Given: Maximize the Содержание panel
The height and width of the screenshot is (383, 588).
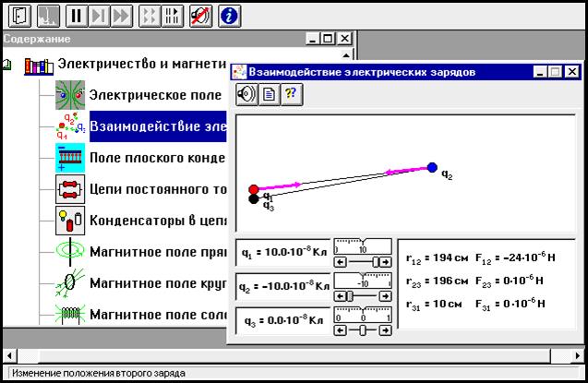Looking at the screenshot, I should (328, 38).
